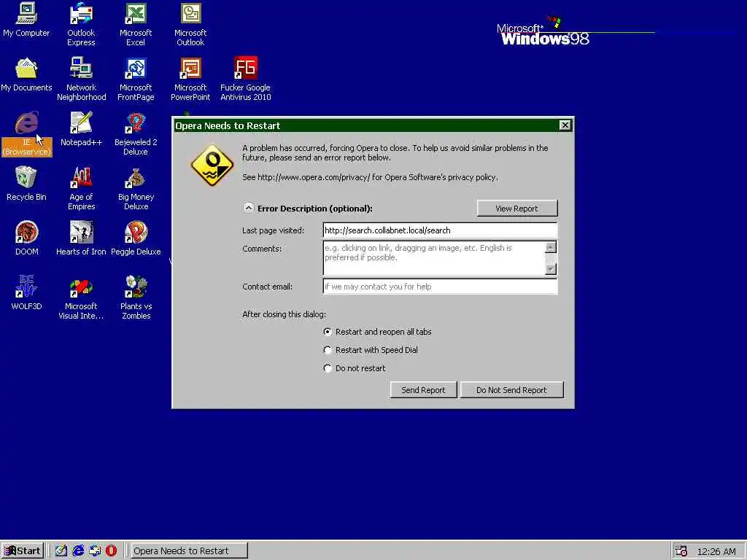747x560 pixels.
Task: Collapse the Error Description section
Action: [249, 208]
